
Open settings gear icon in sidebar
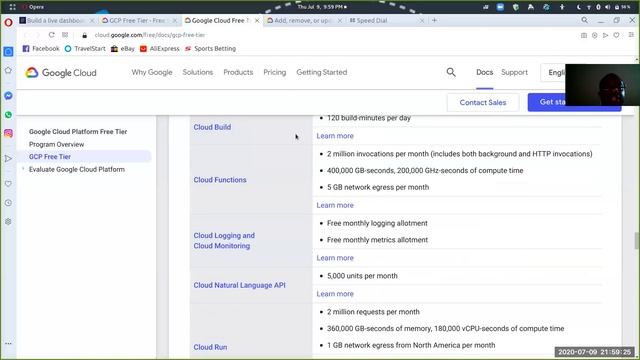coord(8,222)
